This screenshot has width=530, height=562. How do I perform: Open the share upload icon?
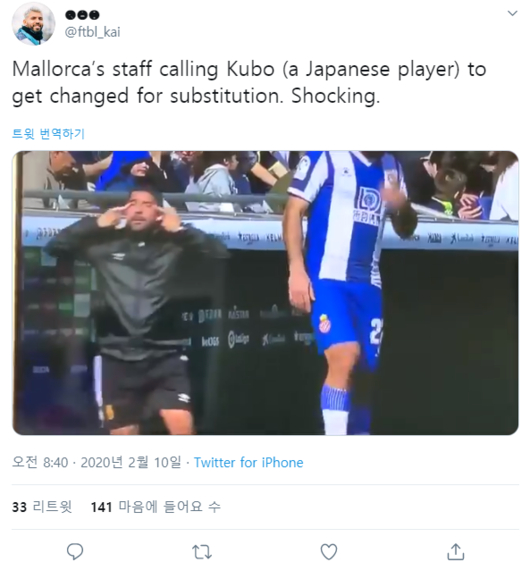point(455,551)
